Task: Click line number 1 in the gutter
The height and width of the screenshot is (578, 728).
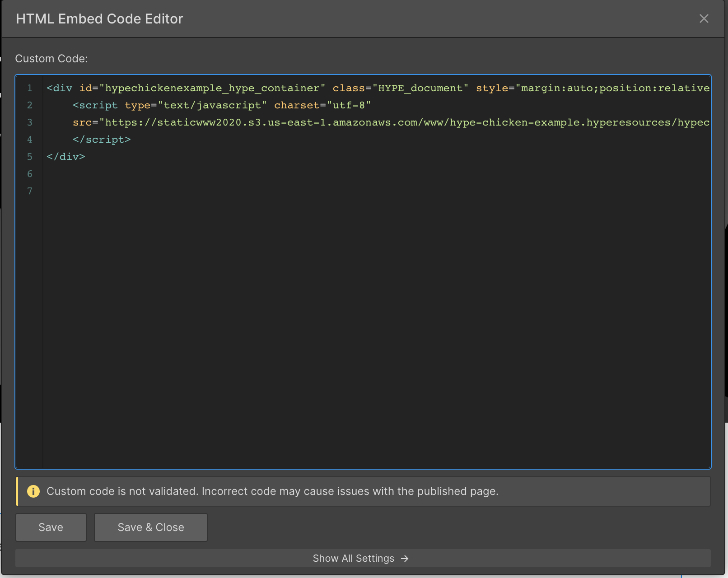Action: pos(30,88)
